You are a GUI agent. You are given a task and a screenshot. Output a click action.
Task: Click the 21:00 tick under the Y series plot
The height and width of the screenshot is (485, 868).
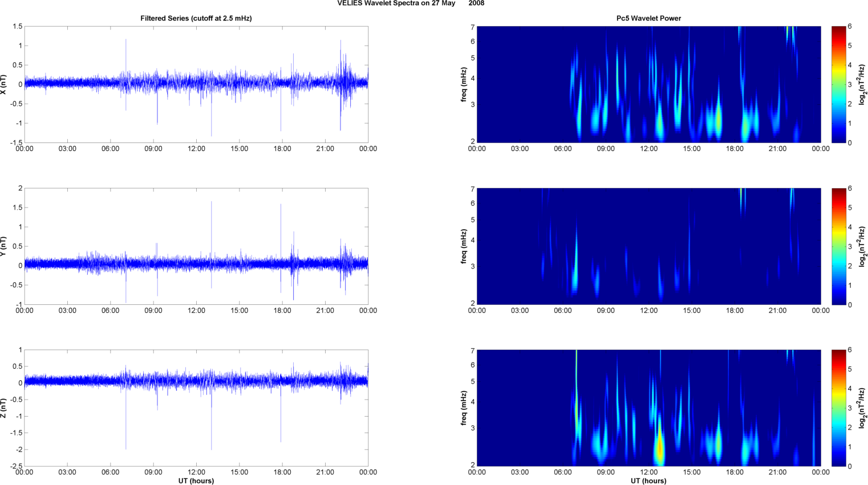(x=325, y=311)
